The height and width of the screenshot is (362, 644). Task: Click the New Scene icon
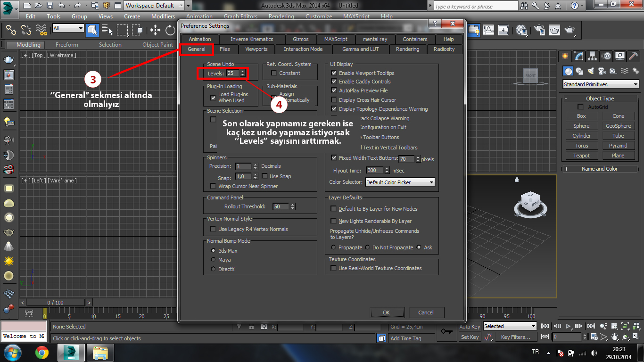point(27,6)
